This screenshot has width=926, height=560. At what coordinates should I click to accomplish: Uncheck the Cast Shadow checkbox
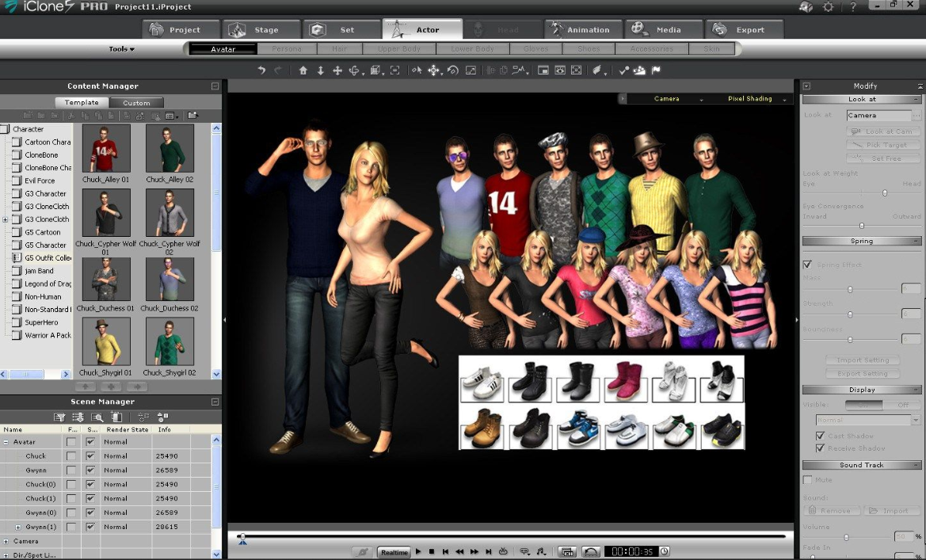point(820,436)
